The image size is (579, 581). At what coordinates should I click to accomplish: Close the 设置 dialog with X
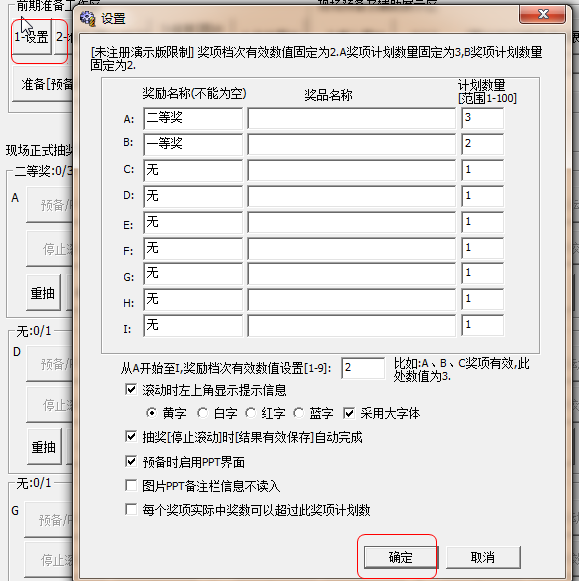(x=543, y=14)
